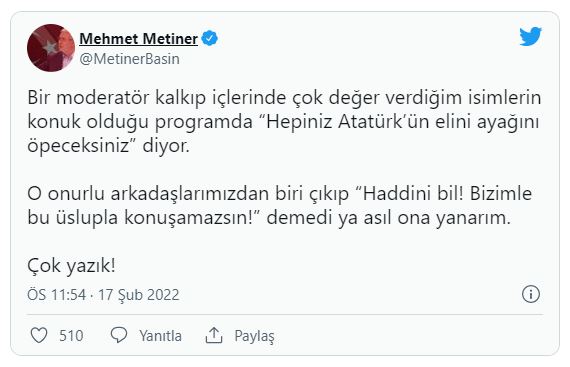This screenshot has height=367, width=570.
Task: Like the tweet with the heart icon
Action: click(39, 335)
